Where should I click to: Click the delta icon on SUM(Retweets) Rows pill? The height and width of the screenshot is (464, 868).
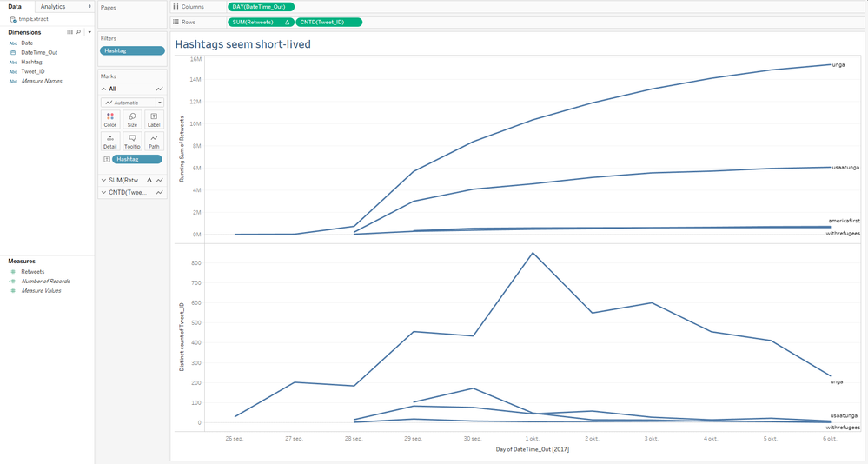(288, 22)
